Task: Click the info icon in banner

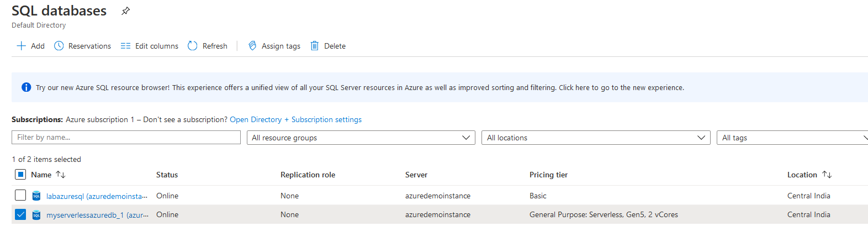Action: point(26,87)
